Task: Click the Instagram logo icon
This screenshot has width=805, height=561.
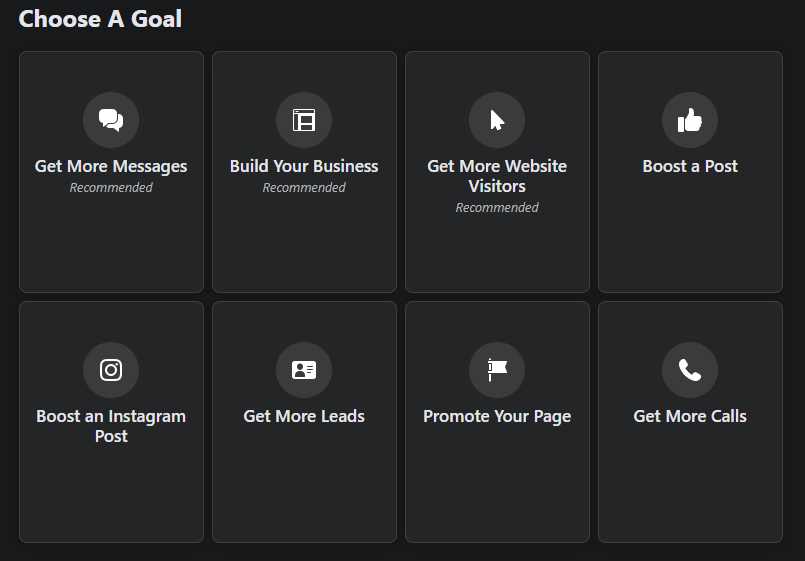Action: coord(111,370)
